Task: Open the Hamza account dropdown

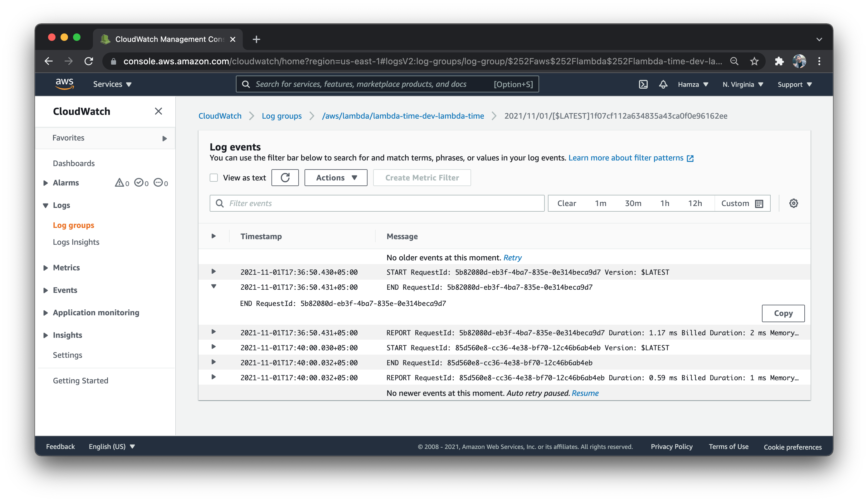Action: [x=693, y=84]
